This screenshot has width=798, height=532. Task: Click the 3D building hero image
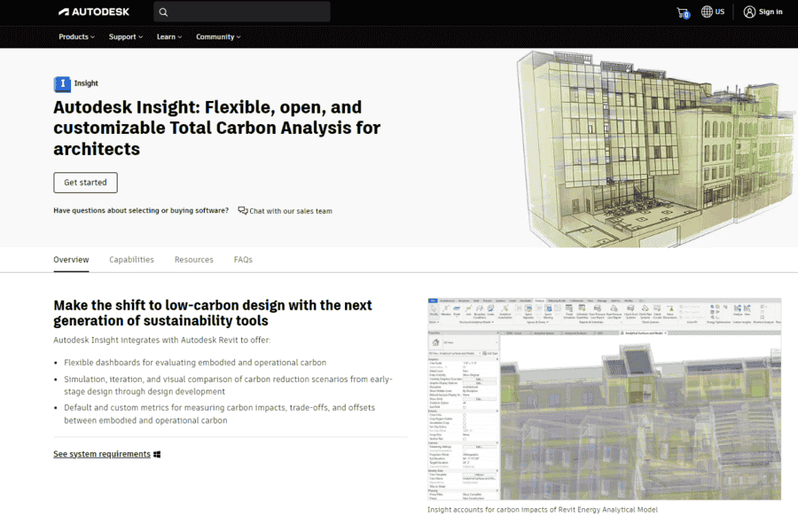click(x=655, y=149)
